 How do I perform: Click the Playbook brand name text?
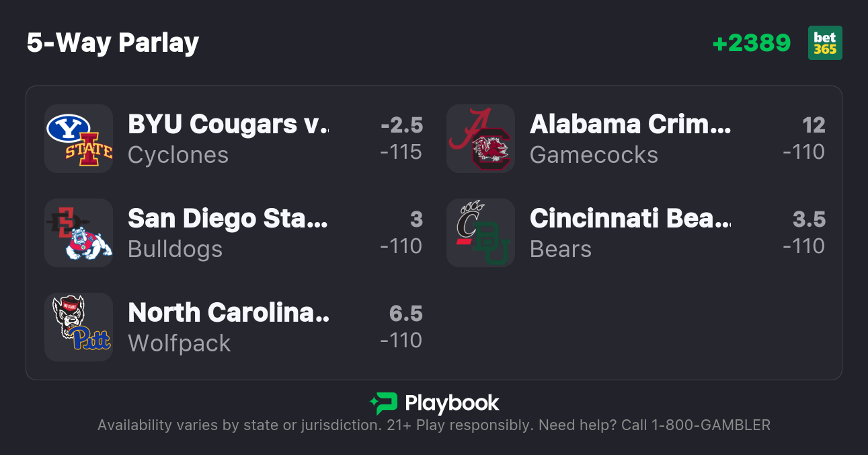click(452, 403)
